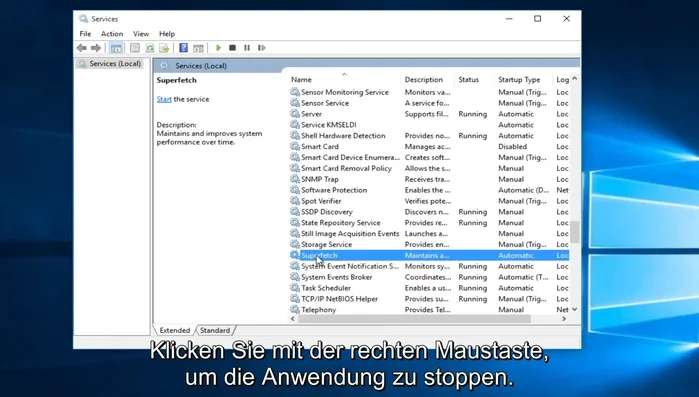Image resolution: width=699 pixels, height=397 pixels.
Task: Click the gear icon beside Sensor Monitoring Service
Action: [295, 92]
